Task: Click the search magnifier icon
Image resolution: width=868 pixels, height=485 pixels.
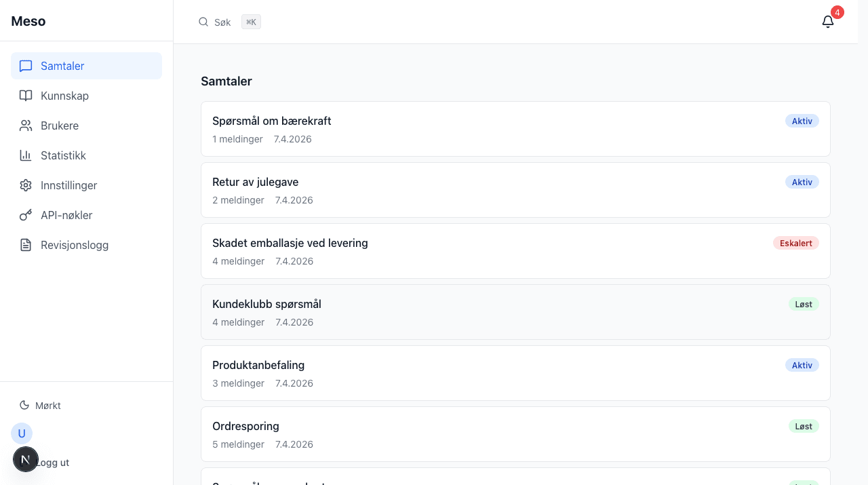Action: (x=203, y=22)
